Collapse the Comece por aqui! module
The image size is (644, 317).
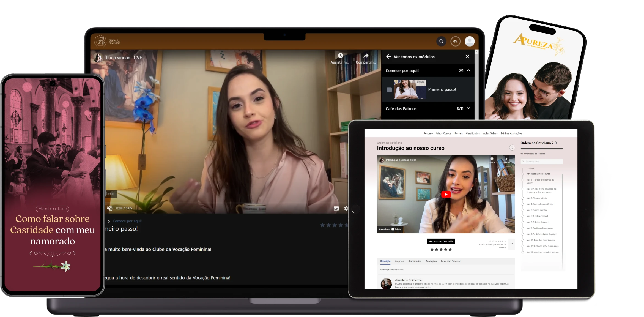[468, 70]
